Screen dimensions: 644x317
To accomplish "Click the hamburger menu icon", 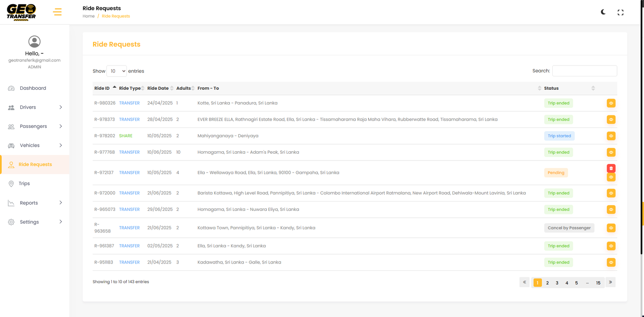I will click(x=57, y=12).
